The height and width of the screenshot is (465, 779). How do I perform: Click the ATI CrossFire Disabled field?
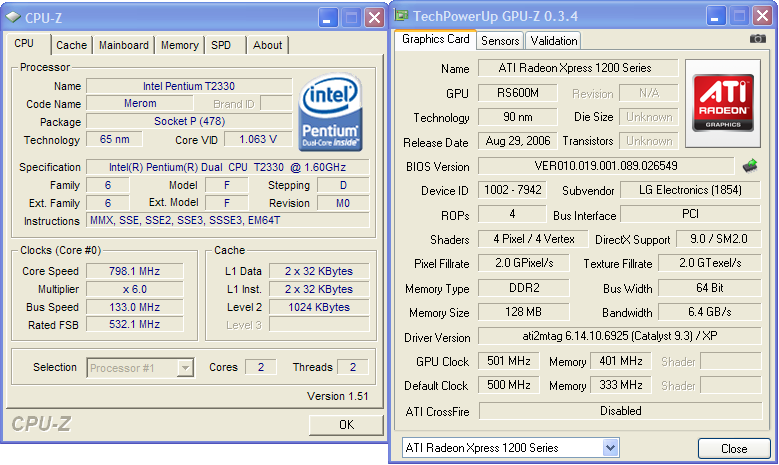pos(621,411)
